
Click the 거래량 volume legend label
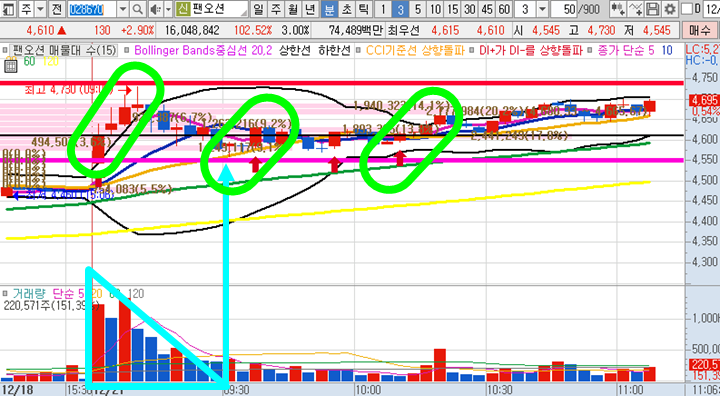click(x=29, y=293)
